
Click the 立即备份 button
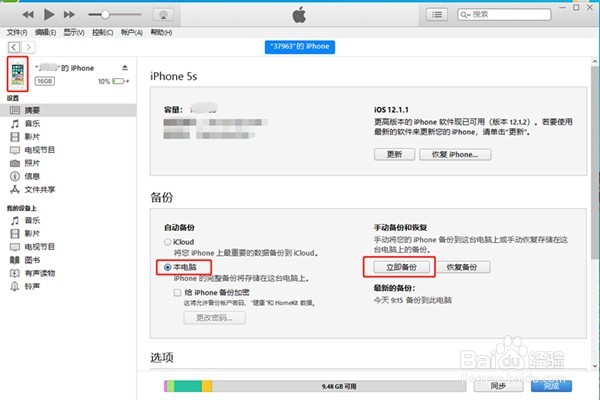(x=401, y=267)
